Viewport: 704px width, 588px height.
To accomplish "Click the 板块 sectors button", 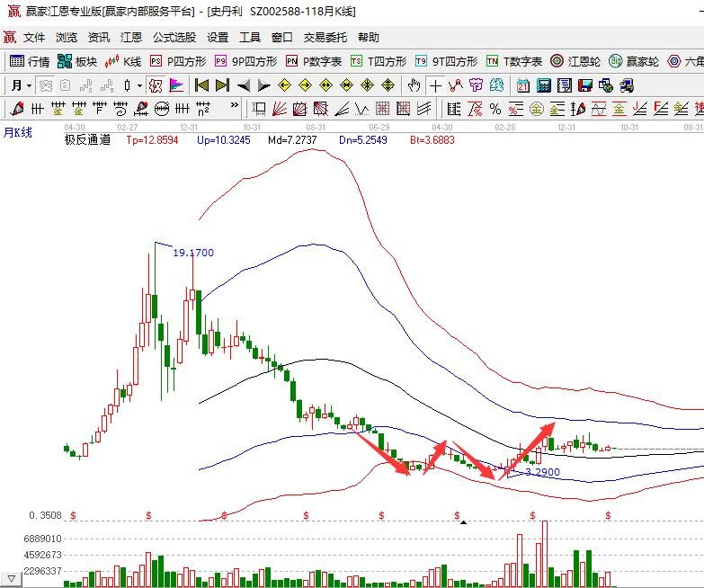I will point(77,61).
